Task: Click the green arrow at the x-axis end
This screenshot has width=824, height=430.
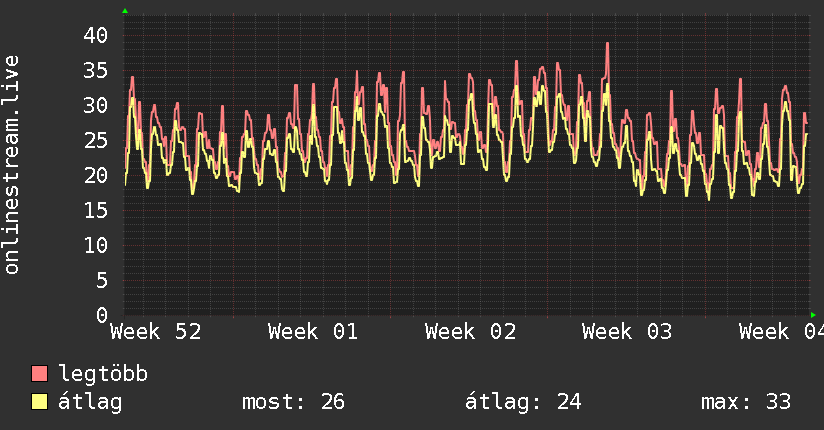Action: point(813,315)
